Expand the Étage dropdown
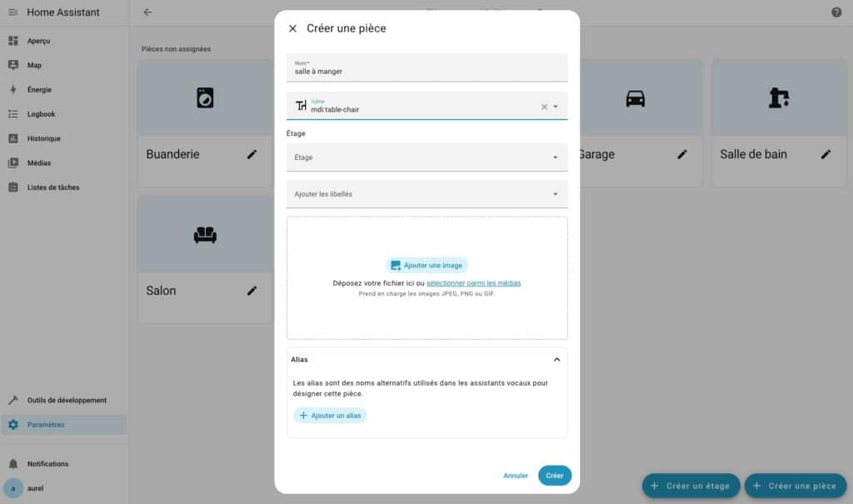The image size is (853, 504). 427,157
